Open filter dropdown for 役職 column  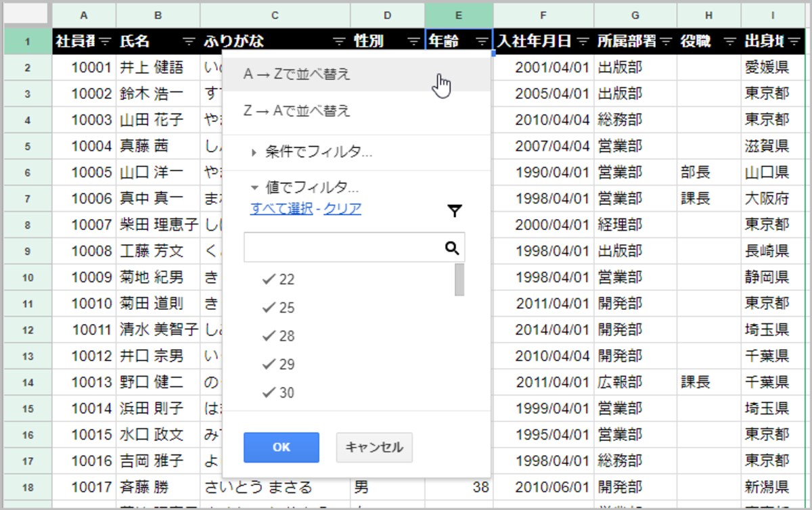pos(729,41)
